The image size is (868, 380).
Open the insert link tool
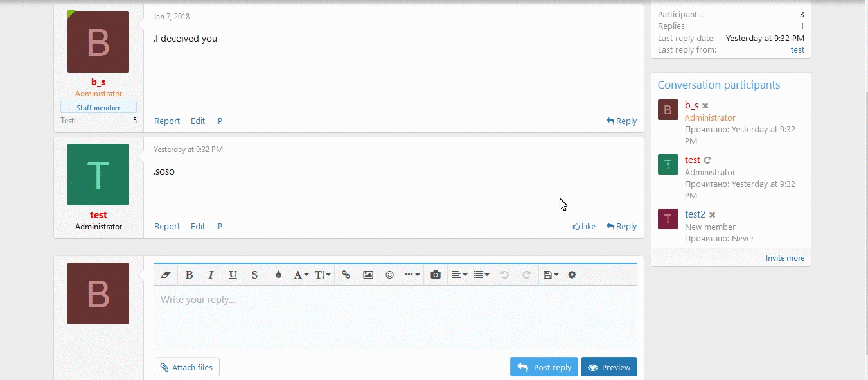(x=346, y=275)
